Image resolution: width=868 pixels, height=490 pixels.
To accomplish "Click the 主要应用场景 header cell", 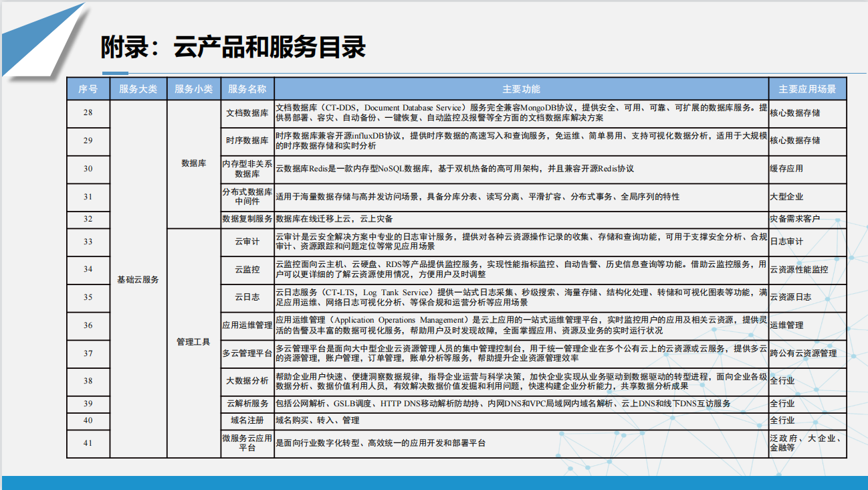I will 807,89.
